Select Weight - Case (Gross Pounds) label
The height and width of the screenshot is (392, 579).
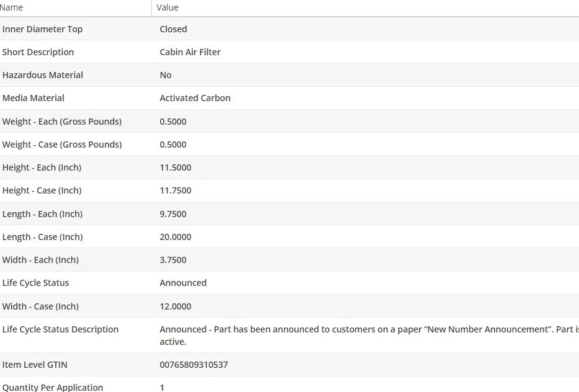pyautogui.click(x=62, y=145)
